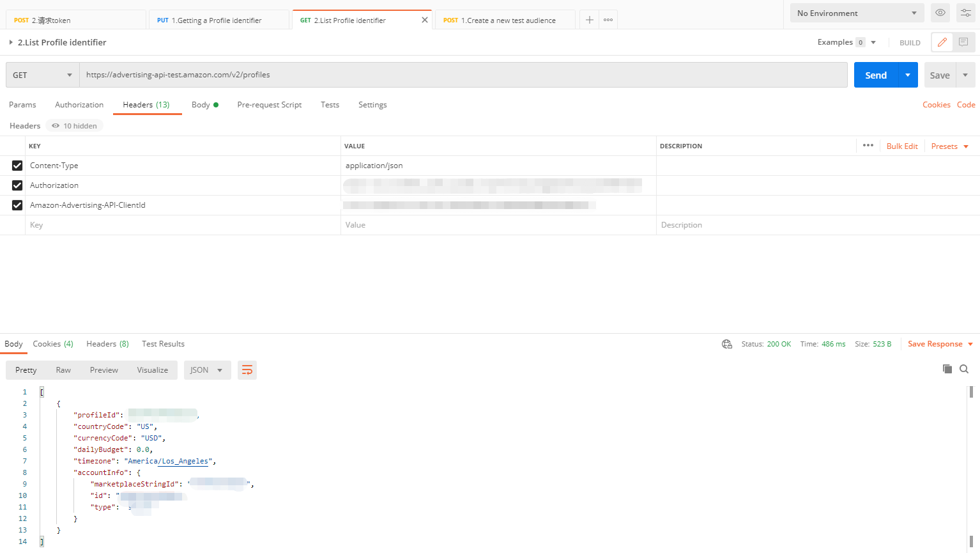This screenshot has height=553, width=980.
Task: Open the Cookies response tab
Action: pyautogui.click(x=52, y=343)
